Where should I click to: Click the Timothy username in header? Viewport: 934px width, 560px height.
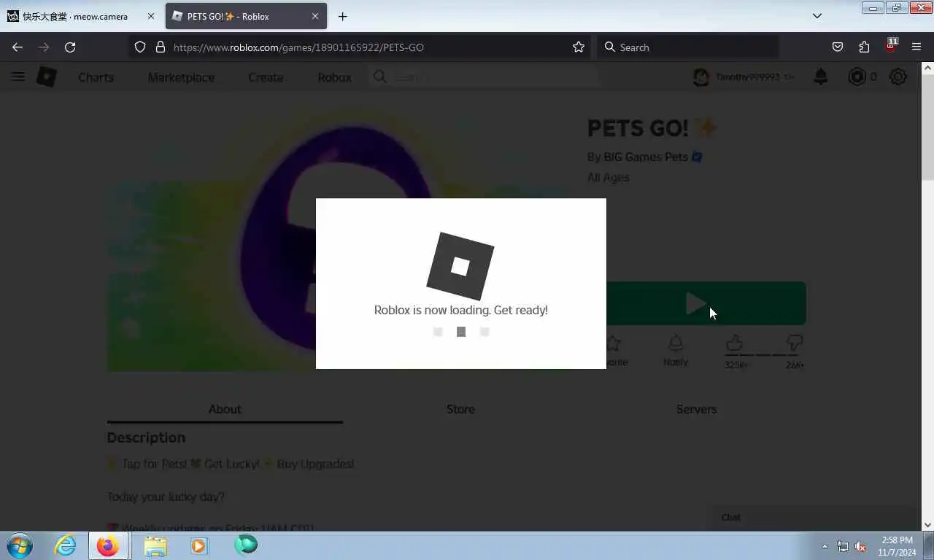[747, 77]
